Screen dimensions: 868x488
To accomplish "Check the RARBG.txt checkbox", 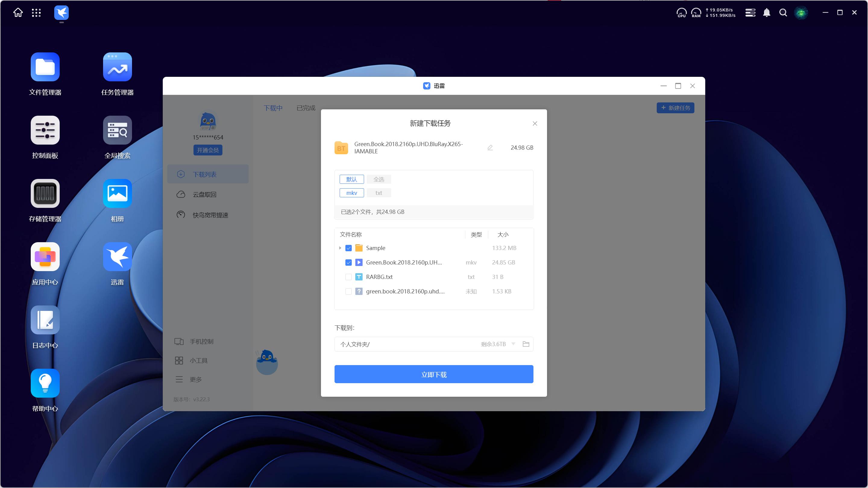I will 348,277.
